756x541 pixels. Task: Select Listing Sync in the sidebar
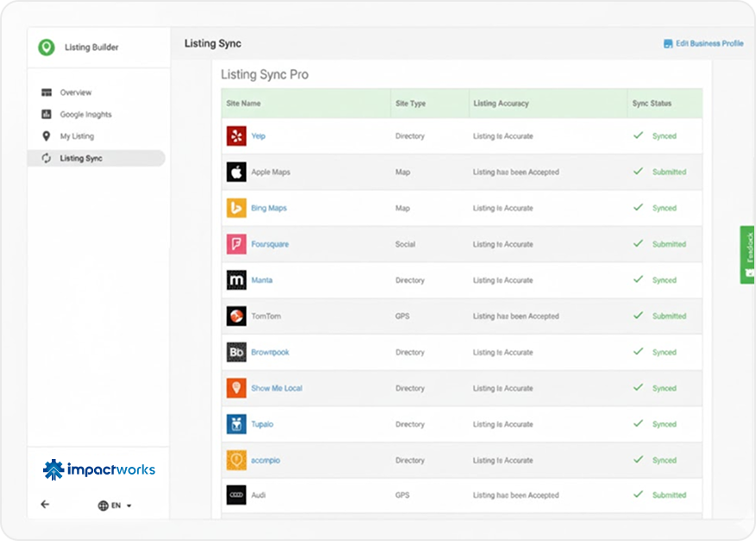point(80,159)
